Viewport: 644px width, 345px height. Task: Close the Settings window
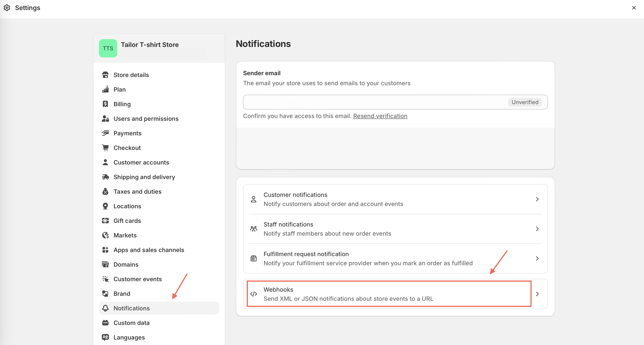coord(634,8)
